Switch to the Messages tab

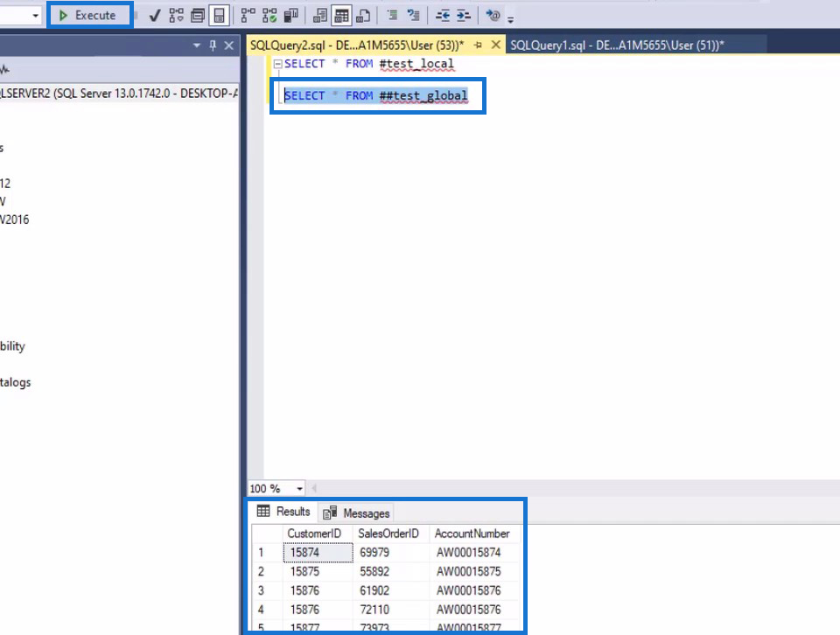356,513
